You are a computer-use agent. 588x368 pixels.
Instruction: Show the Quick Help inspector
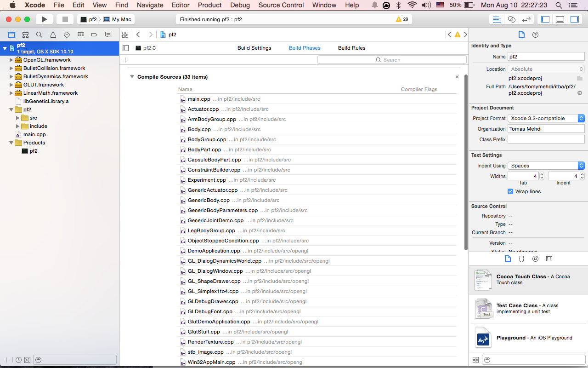[535, 34]
